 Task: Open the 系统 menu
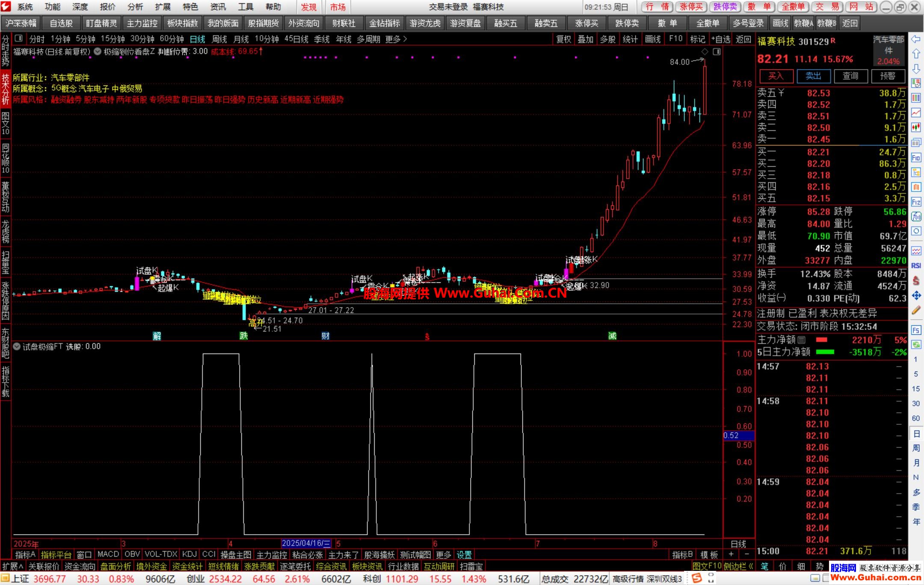[25, 7]
